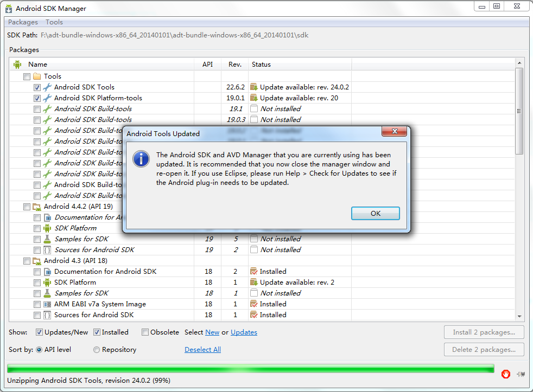
Task: Check the Build-tools 19.1 checkbox
Action: click(37, 109)
